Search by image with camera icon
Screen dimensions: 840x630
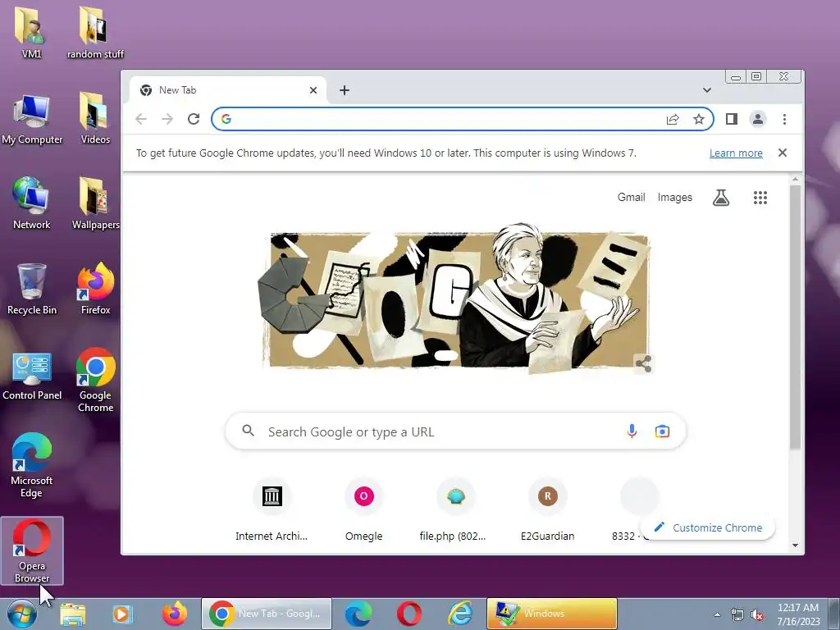tap(662, 431)
